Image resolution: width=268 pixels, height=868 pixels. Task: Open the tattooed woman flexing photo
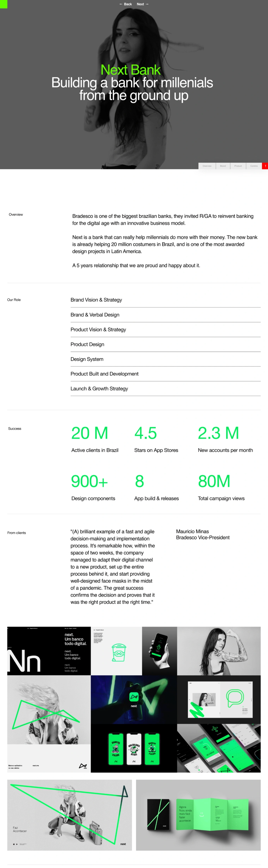point(219,651)
